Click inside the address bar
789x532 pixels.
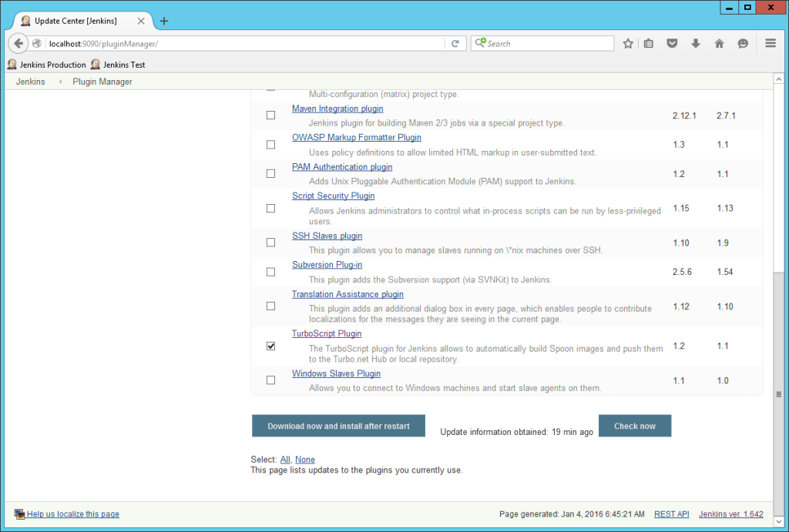[x=231, y=43]
